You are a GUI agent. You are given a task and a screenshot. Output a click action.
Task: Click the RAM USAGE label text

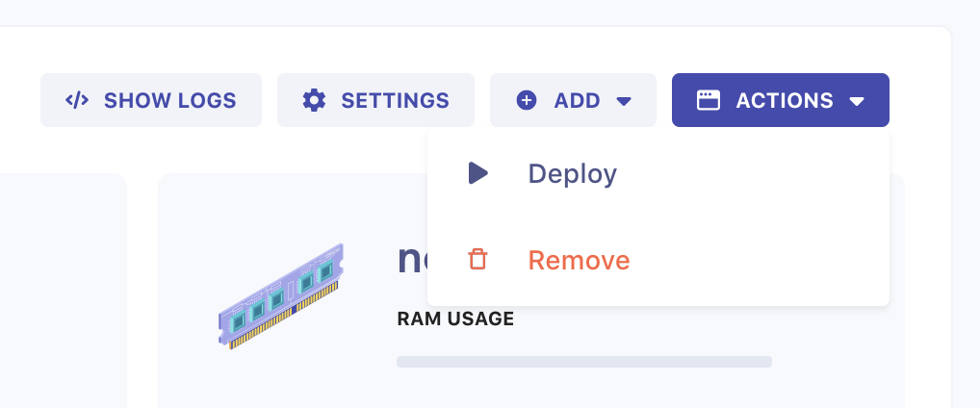(455, 319)
